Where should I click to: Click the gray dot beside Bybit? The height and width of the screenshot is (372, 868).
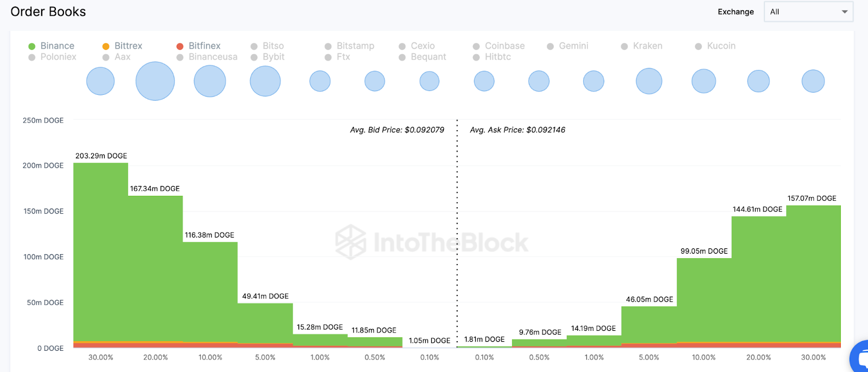(x=254, y=57)
